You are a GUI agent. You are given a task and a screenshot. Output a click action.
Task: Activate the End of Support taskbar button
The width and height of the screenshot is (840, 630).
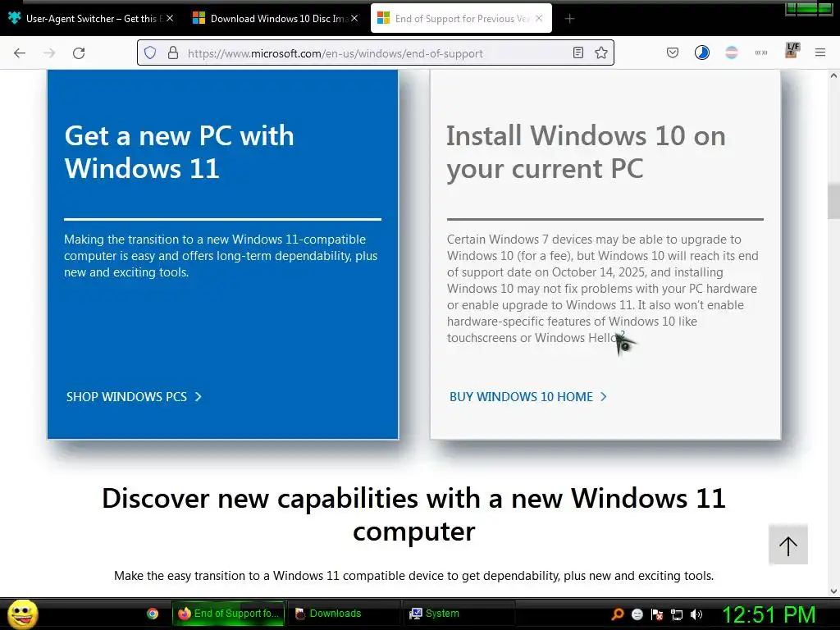coord(228,614)
